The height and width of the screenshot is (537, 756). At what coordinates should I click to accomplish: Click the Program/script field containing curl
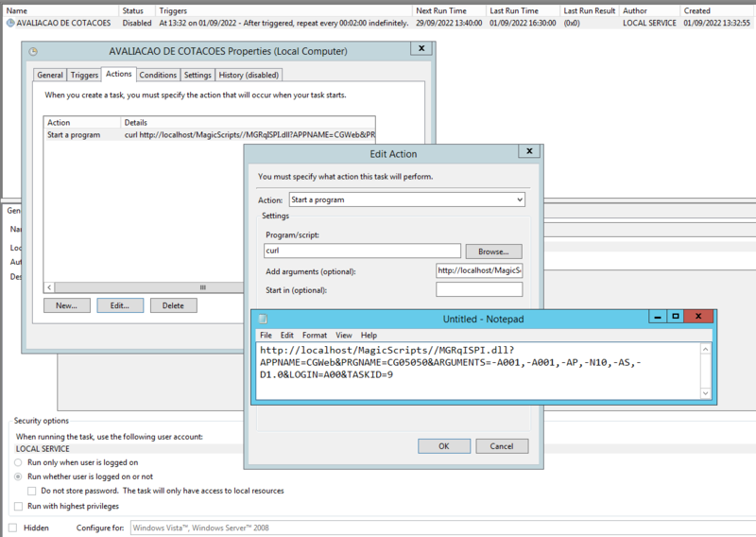coord(362,251)
